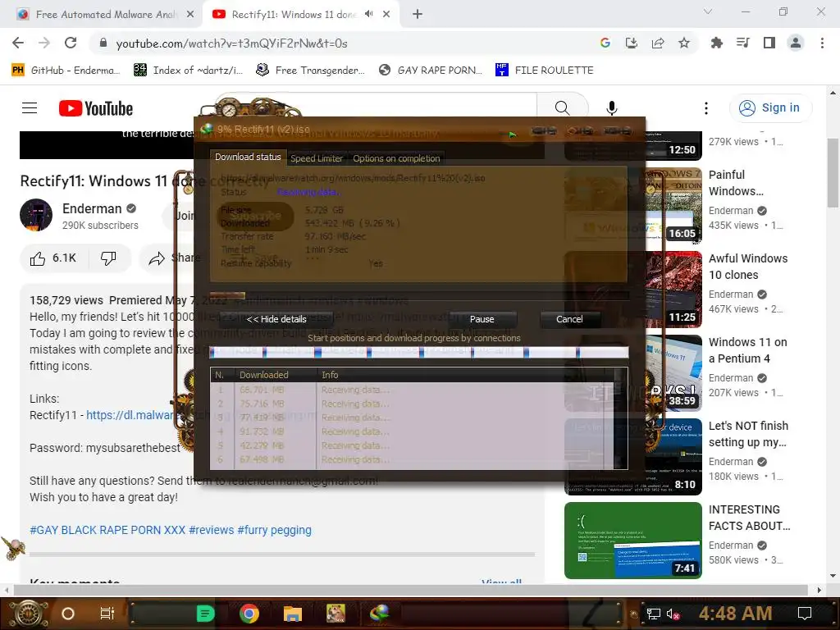Open YouTube settings three-dot menu
Viewport: 840px width, 630px height.
coord(706,108)
